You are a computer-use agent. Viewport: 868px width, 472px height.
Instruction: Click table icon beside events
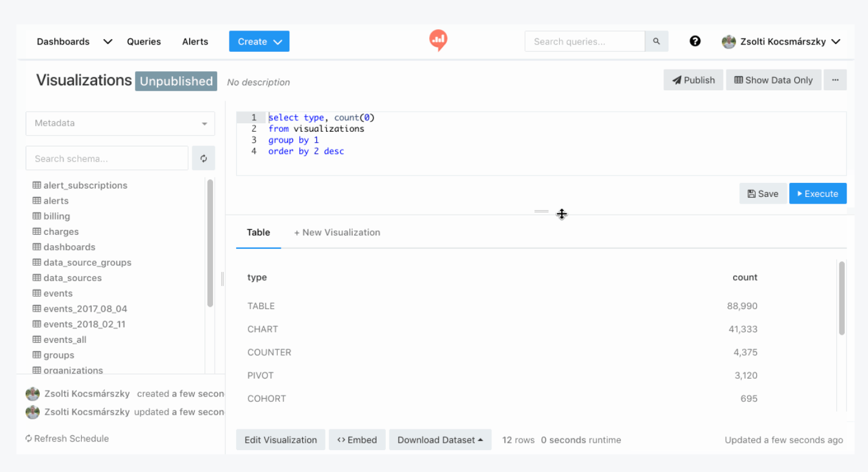[x=37, y=293]
